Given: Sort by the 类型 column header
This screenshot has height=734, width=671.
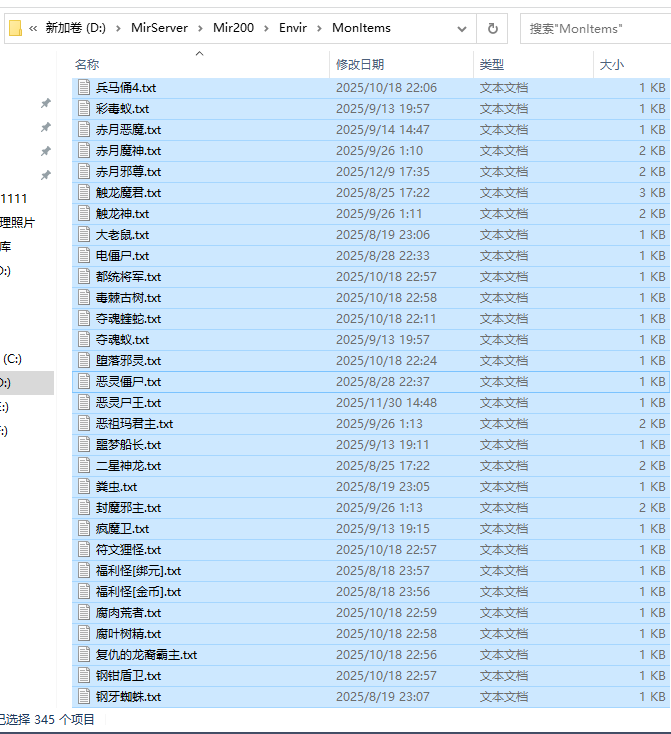Looking at the screenshot, I should point(491,65).
